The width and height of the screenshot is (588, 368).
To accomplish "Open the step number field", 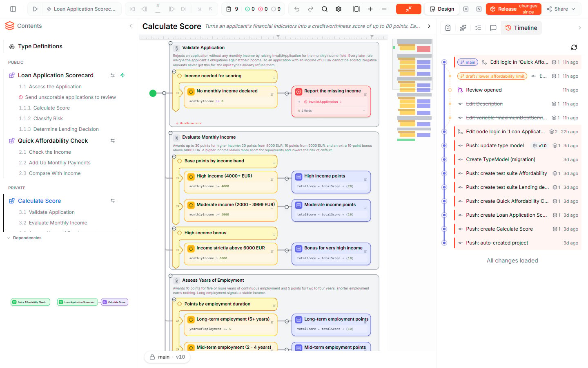I will pos(158,9).
